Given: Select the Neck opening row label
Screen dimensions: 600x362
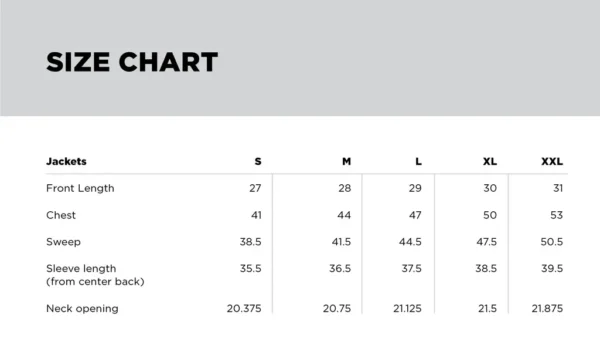Looking at the screenshot, I should pyautogui.click(x=82, y=308).
